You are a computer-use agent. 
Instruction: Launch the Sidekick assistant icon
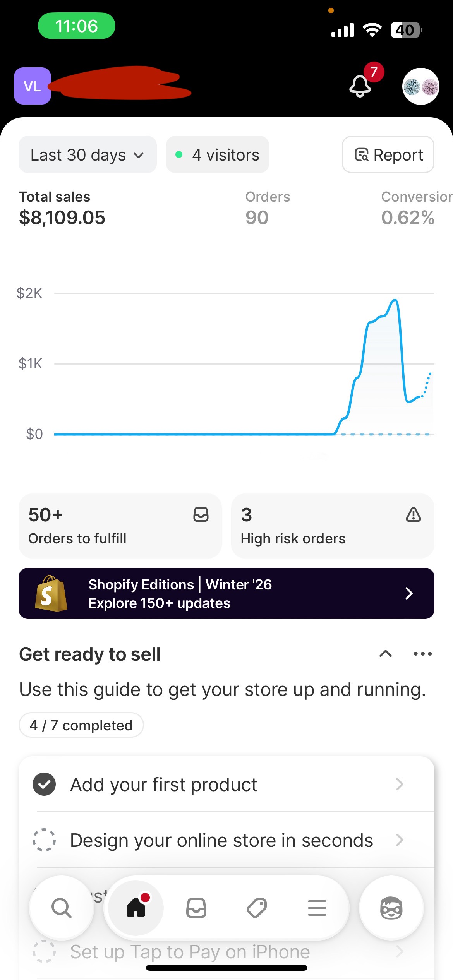pos(391,908)
